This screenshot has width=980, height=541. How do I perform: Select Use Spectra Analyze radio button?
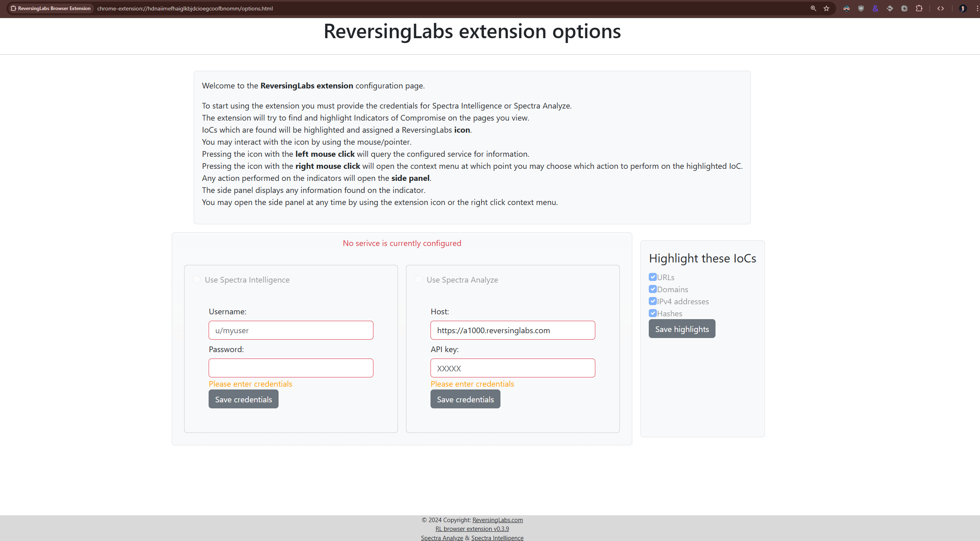tap(418, 279)
